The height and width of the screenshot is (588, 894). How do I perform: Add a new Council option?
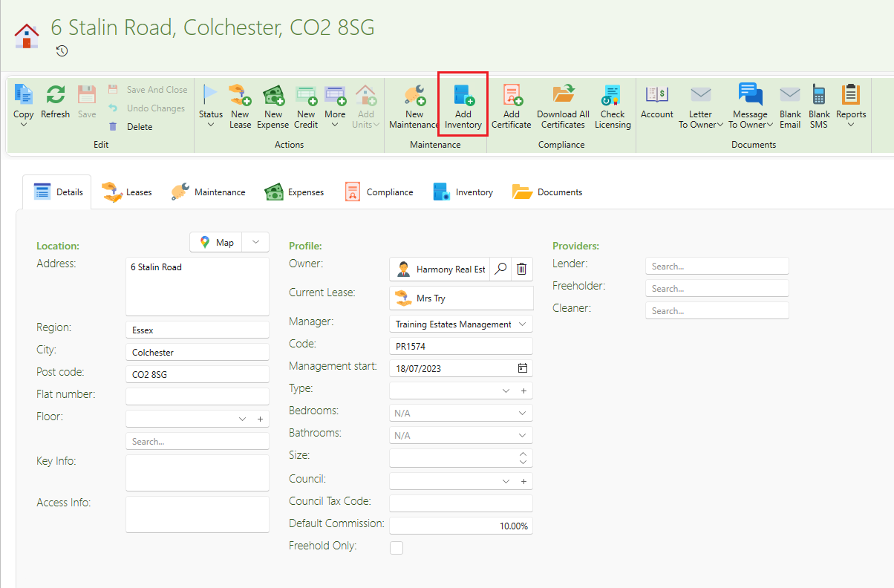[523, 481]
